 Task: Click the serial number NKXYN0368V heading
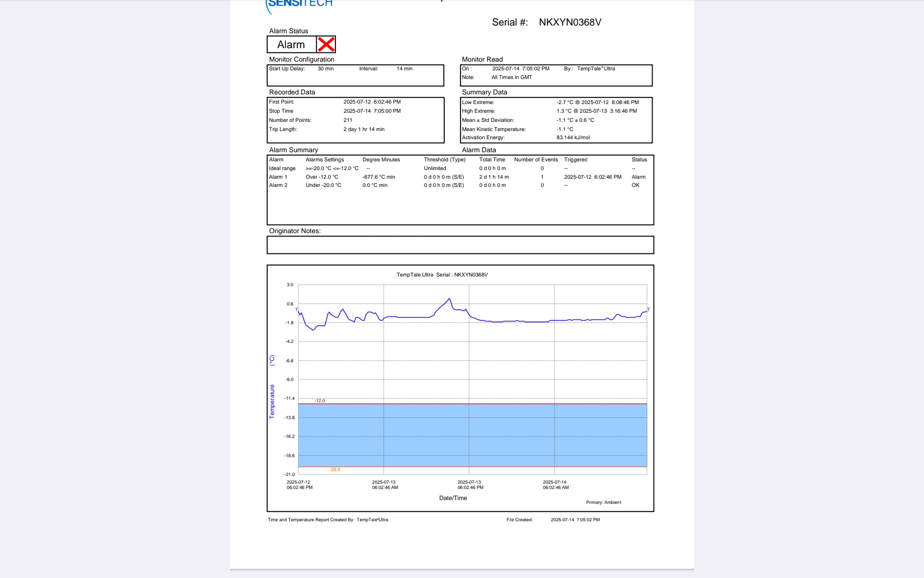coord(570,22)
